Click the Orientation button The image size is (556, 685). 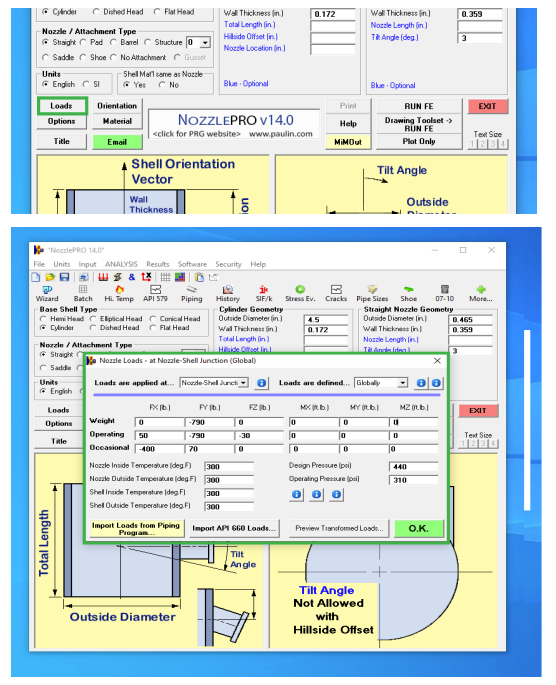coord(117,106)
